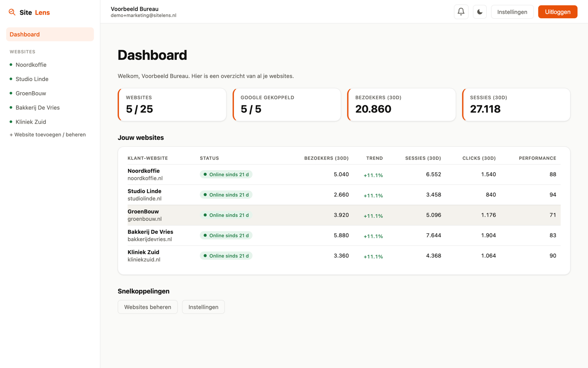Image resolution: width=588 pixels, height=368 pixels.
Task: Click Website toevoegen / beheren link
Action: [48, 135]
